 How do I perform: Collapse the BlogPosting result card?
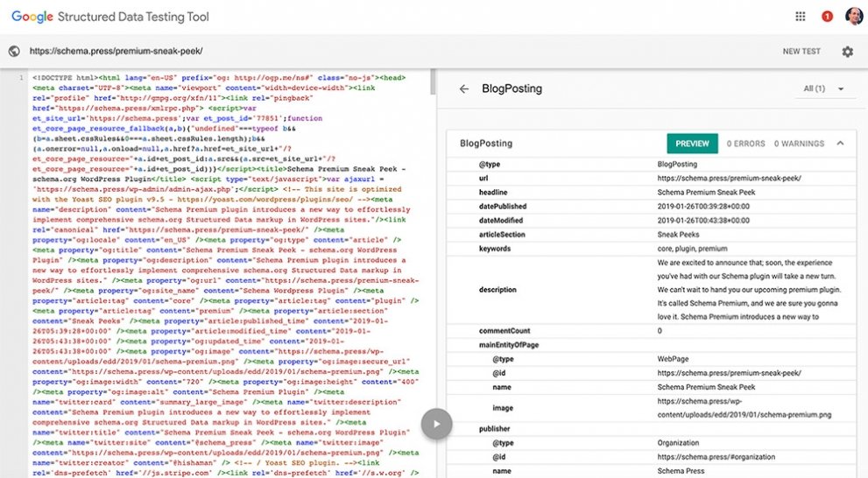pyautogui.click(x=840, y=144)
